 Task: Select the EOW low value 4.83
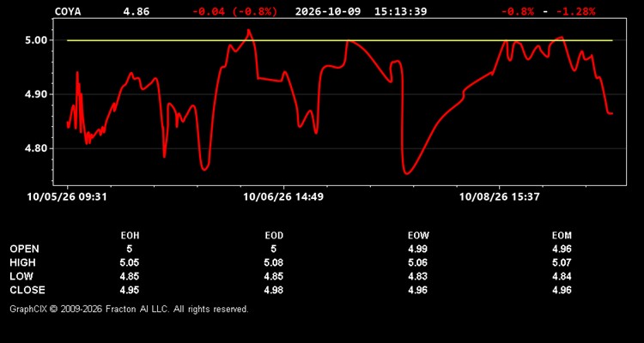pyautogui.click(x=417, y=276)
